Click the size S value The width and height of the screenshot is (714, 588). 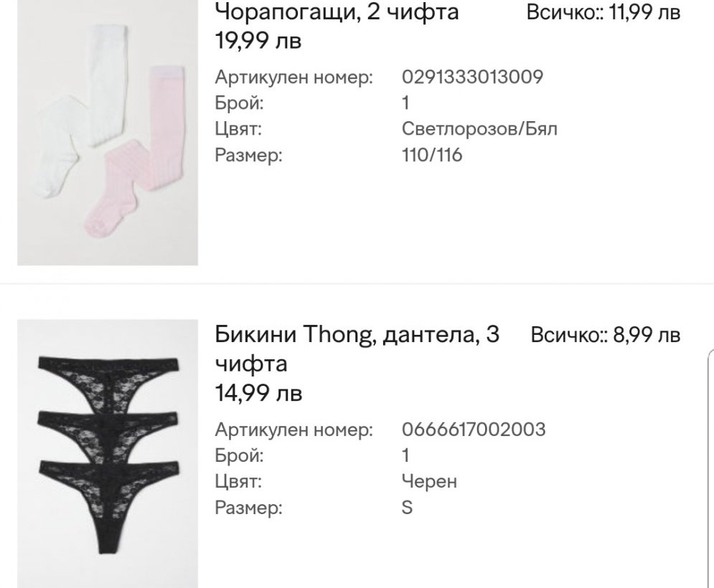click(x=407, y=508)
